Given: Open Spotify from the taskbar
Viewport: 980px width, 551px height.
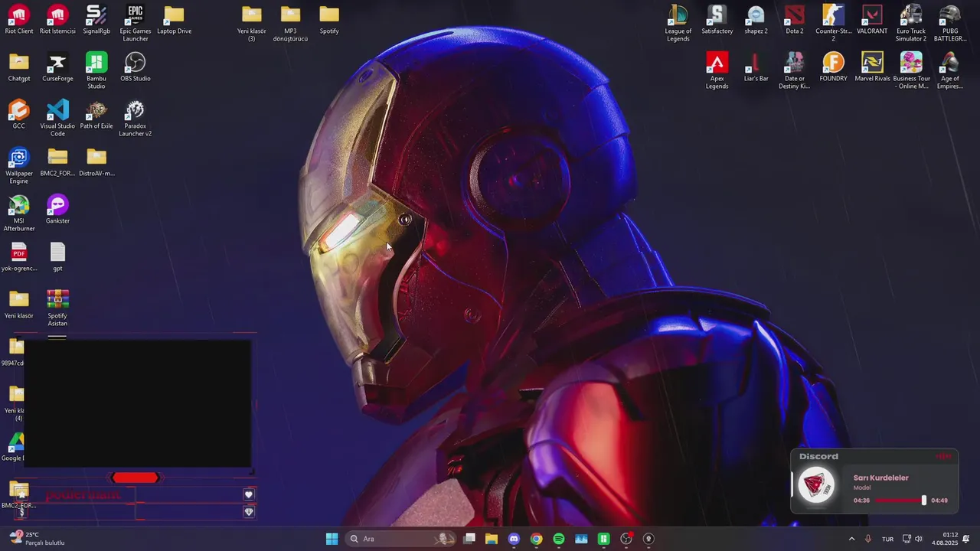Looking at the screenshot, I should click(559, 539).
